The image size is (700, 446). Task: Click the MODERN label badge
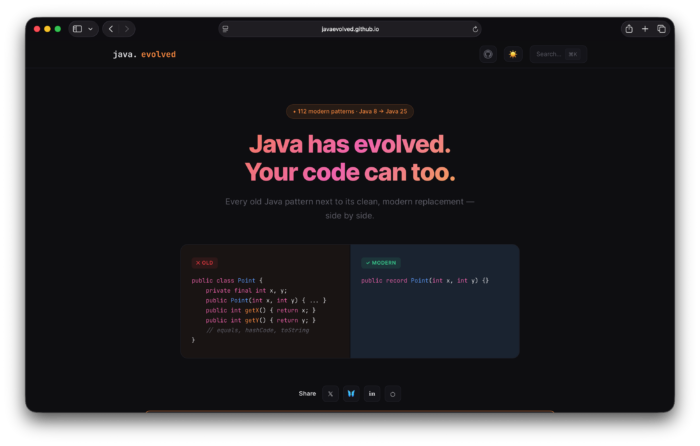pyautogui.click(x=381, y=263)
